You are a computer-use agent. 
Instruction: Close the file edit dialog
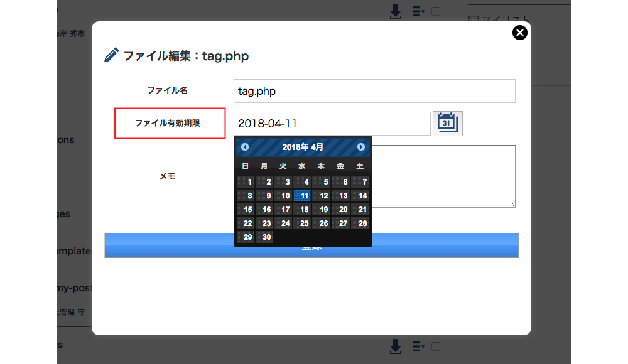[x=519, y=33]
